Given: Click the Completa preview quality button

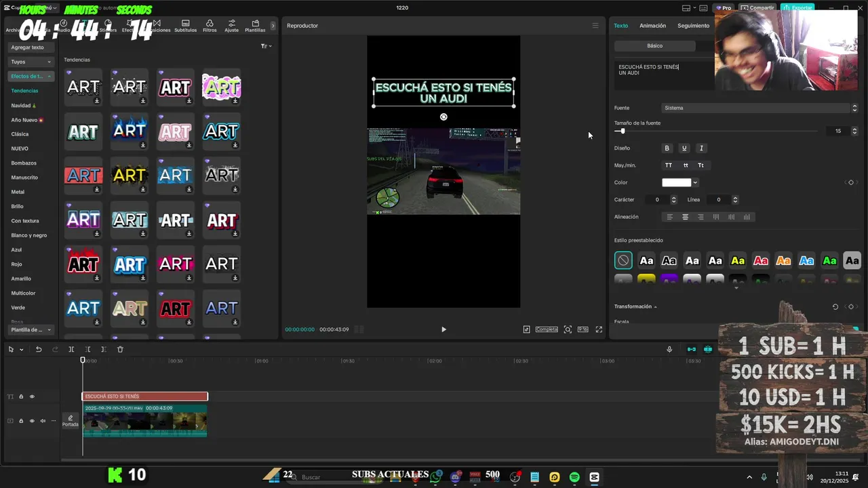Looking at the screenshot, I should coord(547,329).
